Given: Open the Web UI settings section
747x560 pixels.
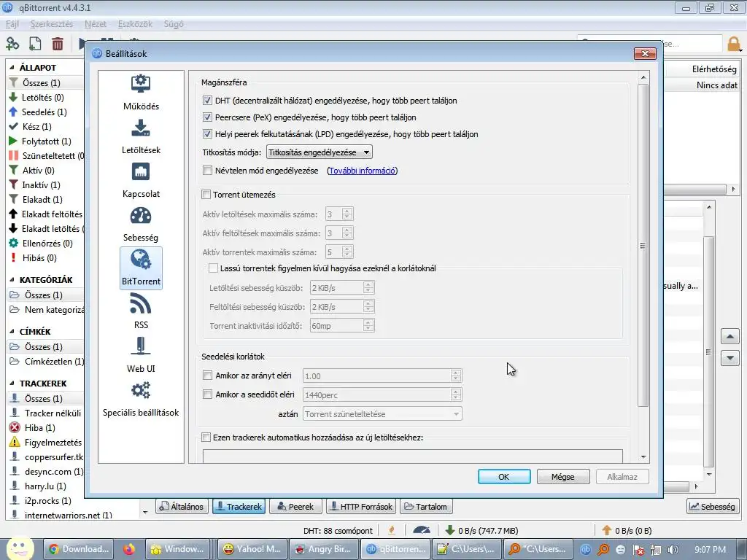Looking at the screenshot, I should point(141,355).
